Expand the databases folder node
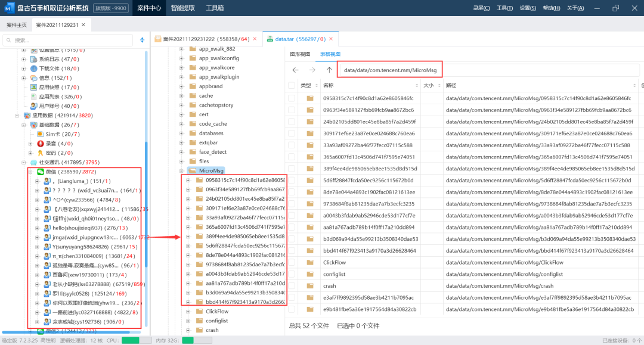Image resolution: width=644 pixels, height=345 pixels. tap(181, 133)
